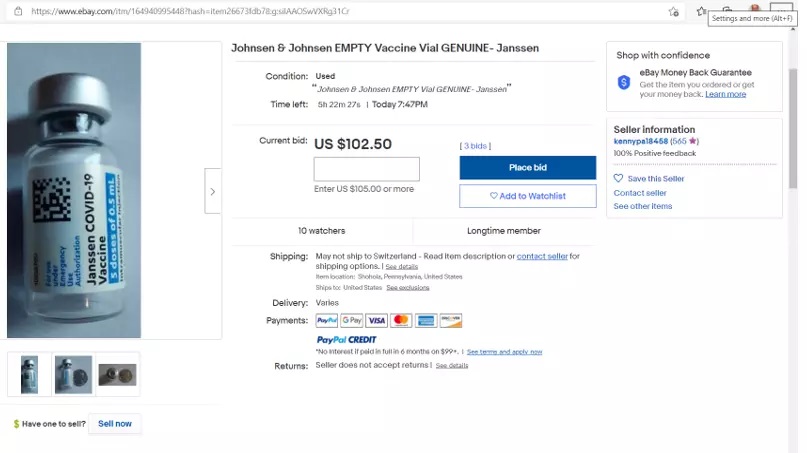Viewport: 807px width, 453px height.
Task: Click the US $102.50 current bid price
Action: [353, 144]
